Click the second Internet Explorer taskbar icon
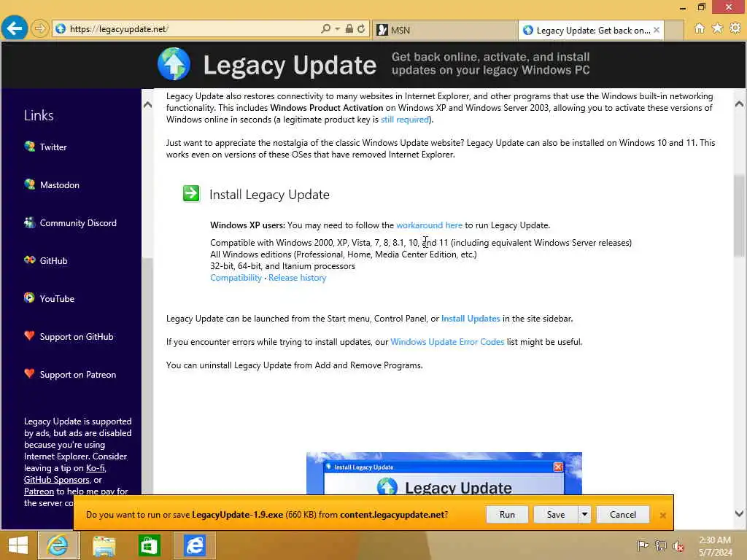 [x=195, y=545]
